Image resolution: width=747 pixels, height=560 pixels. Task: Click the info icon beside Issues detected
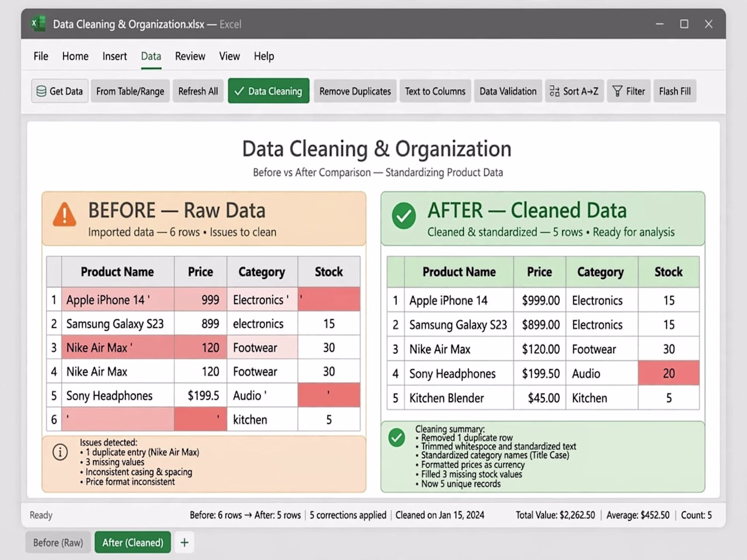point(60,452)
